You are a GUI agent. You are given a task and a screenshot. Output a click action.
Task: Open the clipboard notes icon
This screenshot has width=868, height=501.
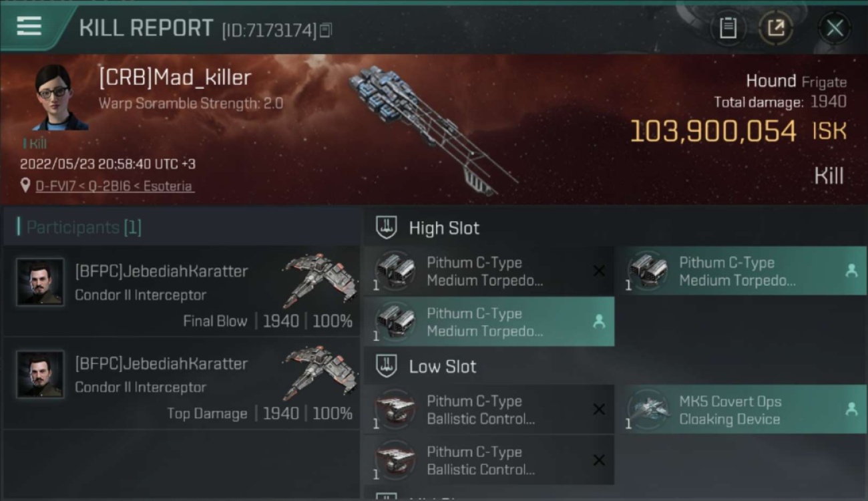coord(728,28)
